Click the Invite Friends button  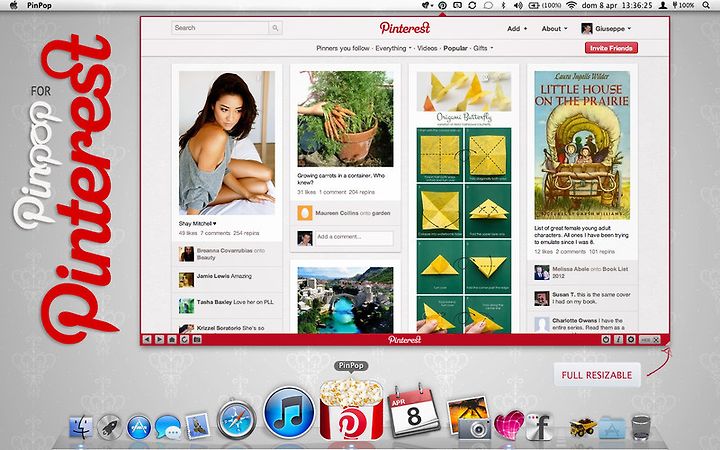click(611, 48)
